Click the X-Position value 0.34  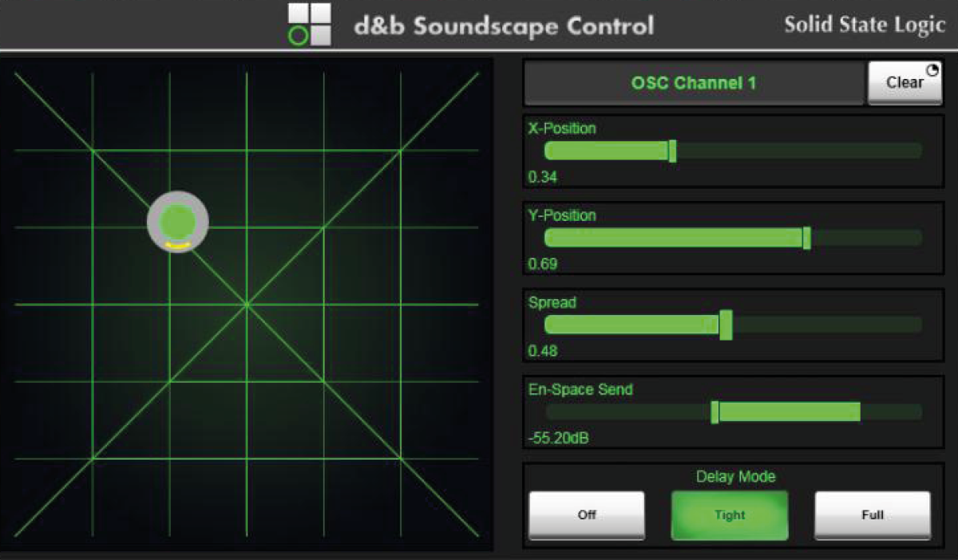pyautogui.click(x=543, y=177)
